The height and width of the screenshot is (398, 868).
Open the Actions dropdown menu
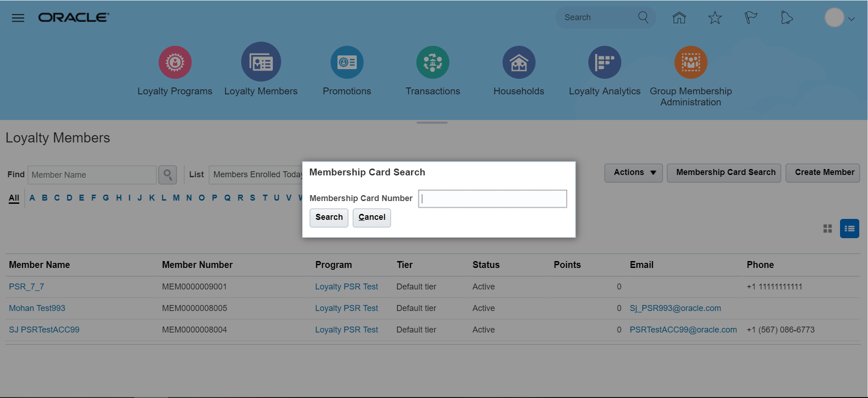[x=634, y=173]
